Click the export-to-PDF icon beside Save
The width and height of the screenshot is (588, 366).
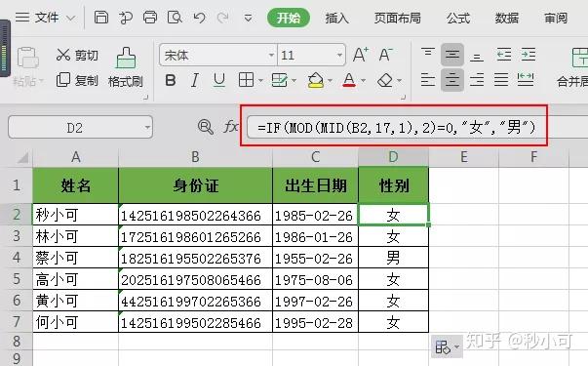[x=126, y=18]
